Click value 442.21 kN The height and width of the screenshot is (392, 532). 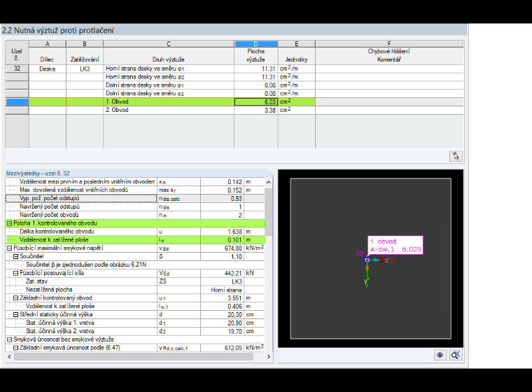tap(233, 273)
